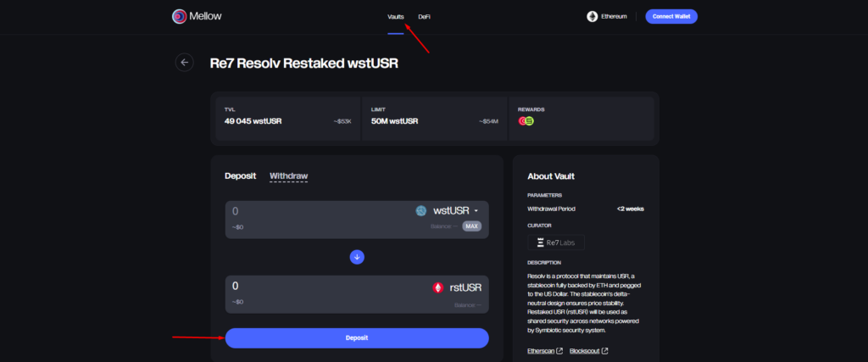
Task: Open the Vaults tab
Action: coord(395,17)
